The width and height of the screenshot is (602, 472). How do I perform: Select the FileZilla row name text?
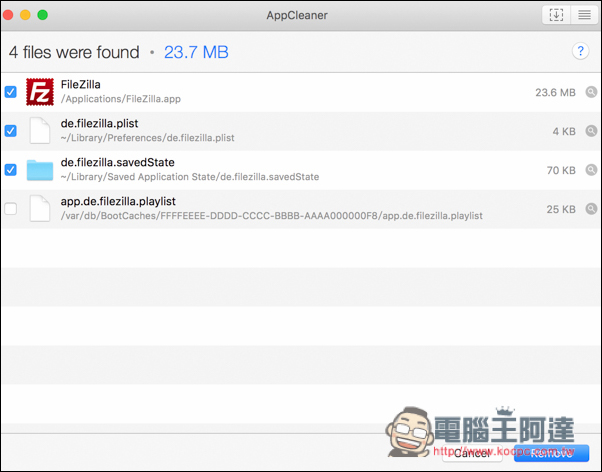point(81,84)
